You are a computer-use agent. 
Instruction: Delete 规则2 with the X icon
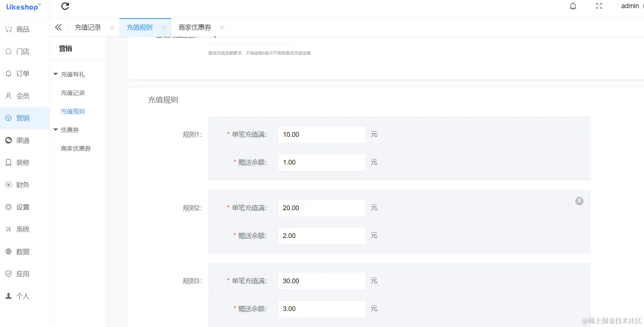point(579,201)
